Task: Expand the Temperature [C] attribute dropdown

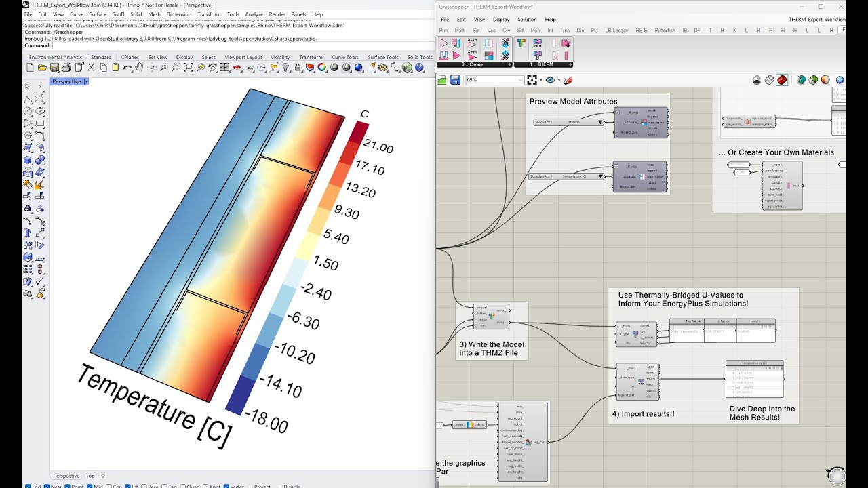Action: 601,176
